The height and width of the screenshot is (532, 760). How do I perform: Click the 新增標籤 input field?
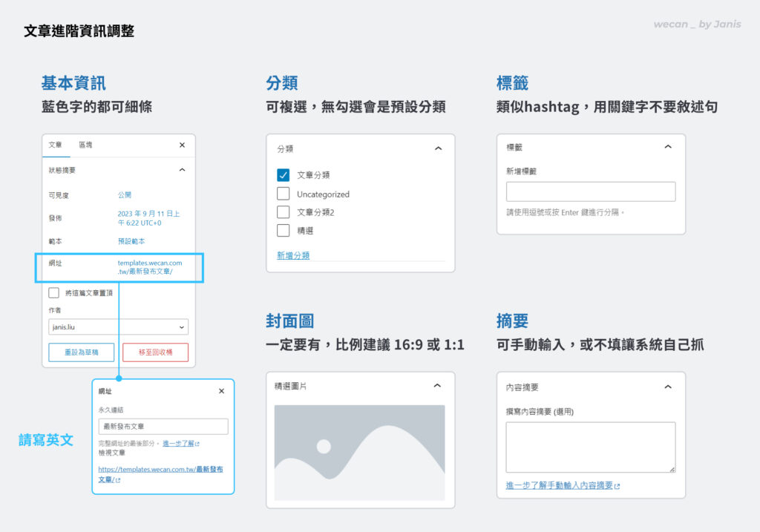coord(591,191)
